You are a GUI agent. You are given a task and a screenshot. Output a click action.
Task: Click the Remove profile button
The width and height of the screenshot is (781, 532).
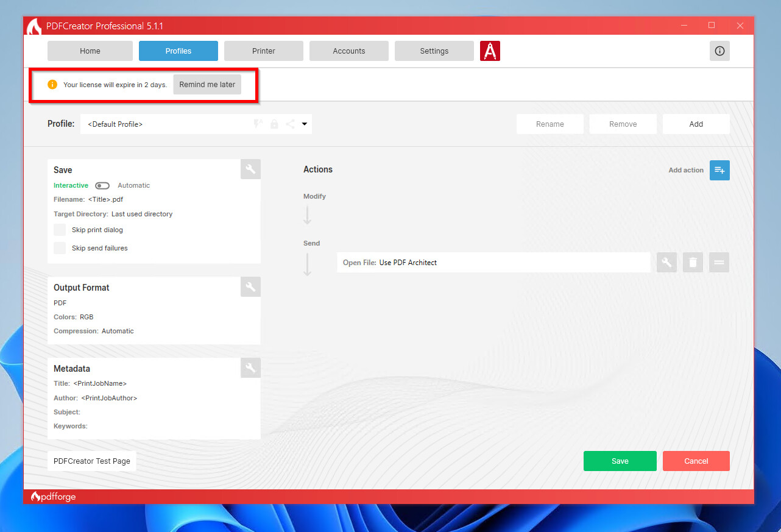click(x=623, y=124)
